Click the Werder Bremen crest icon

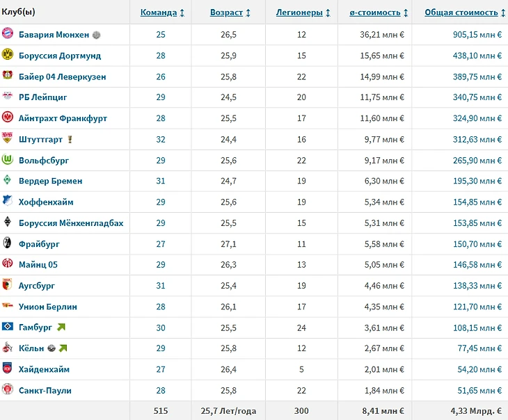7,179
